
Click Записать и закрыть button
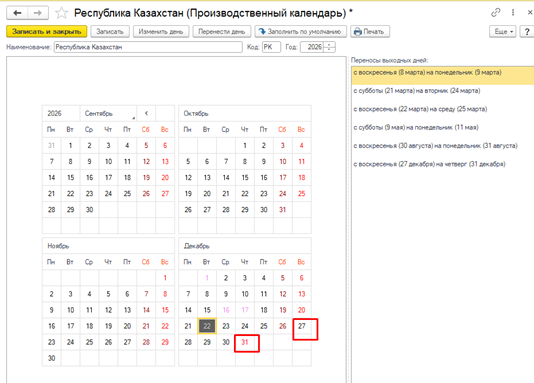point(47,32)
